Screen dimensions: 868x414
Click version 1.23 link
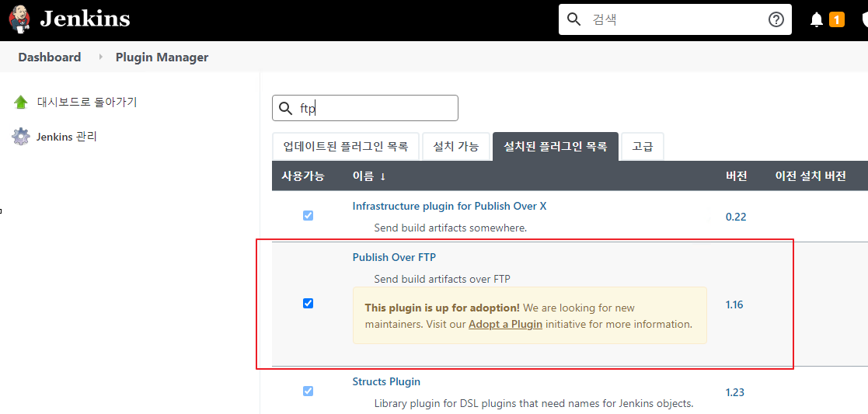coord(736,392)
